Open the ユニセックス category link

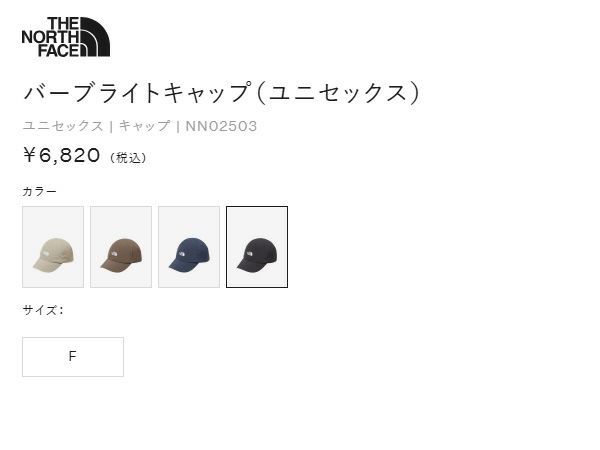[63, 126]
